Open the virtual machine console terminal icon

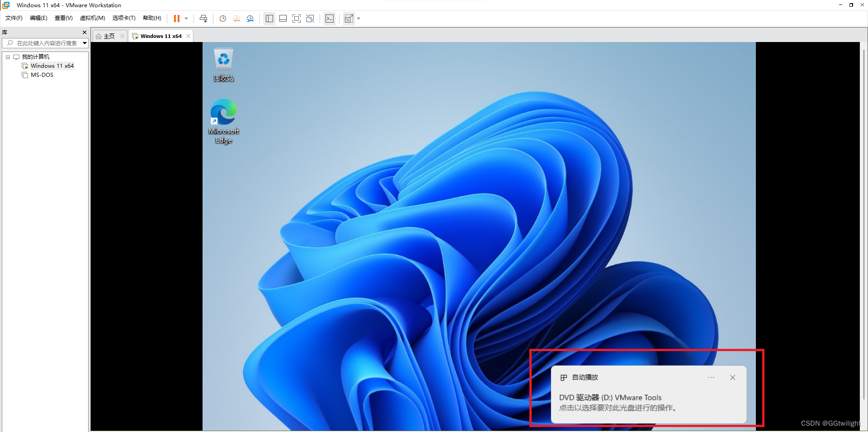[330, 19]
